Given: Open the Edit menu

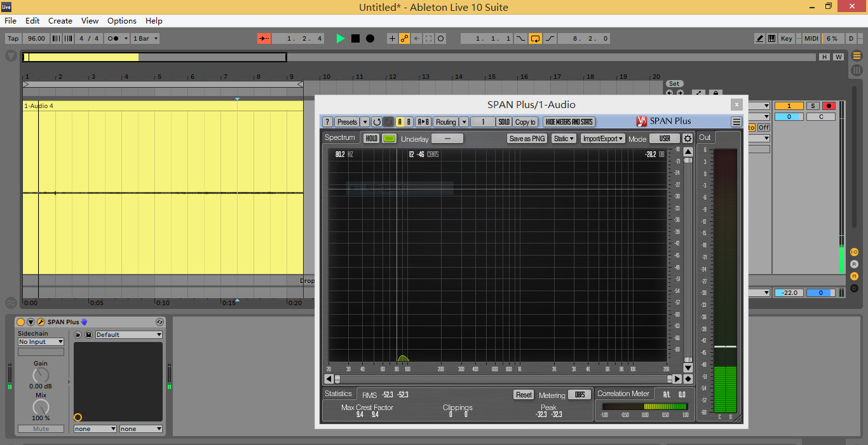Looking at the screenshot, I should (32, 21).
